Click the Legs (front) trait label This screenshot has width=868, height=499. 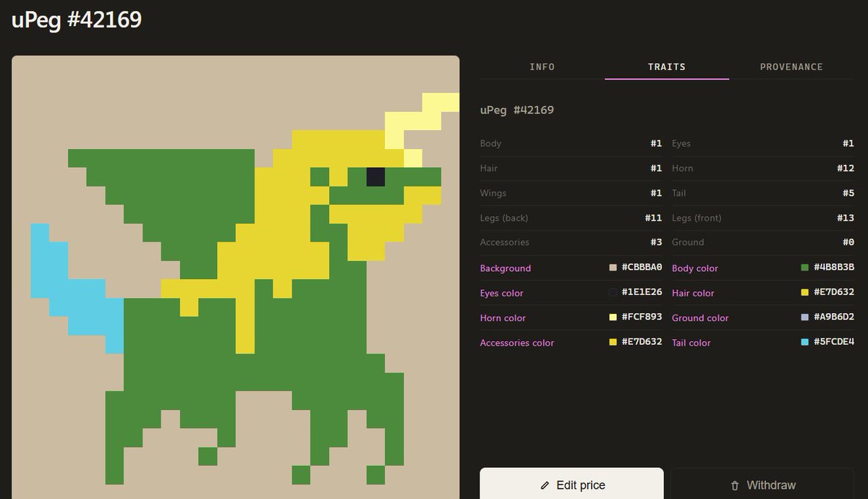(x=697, y=218)
